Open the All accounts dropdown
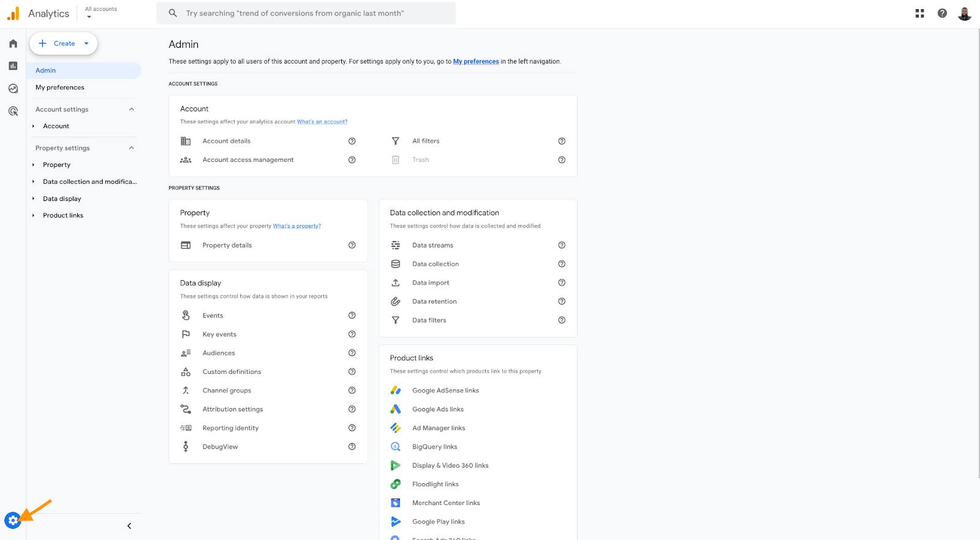980x540 pixels. tap(100, 13)
